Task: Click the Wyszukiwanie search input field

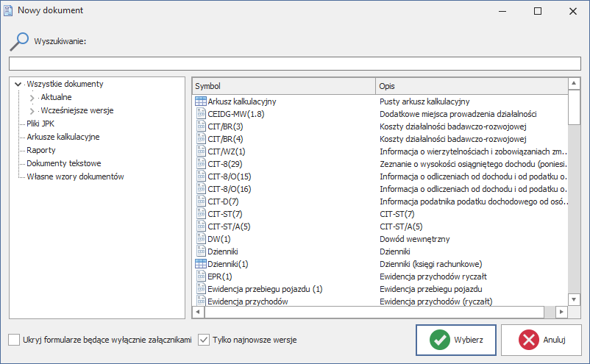Action: (x=294, y=63)
